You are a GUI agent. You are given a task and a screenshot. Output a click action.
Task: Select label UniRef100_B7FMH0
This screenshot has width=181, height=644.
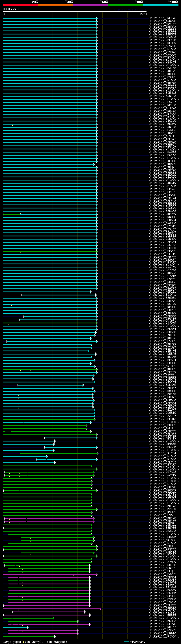click(x=162, y=43)
